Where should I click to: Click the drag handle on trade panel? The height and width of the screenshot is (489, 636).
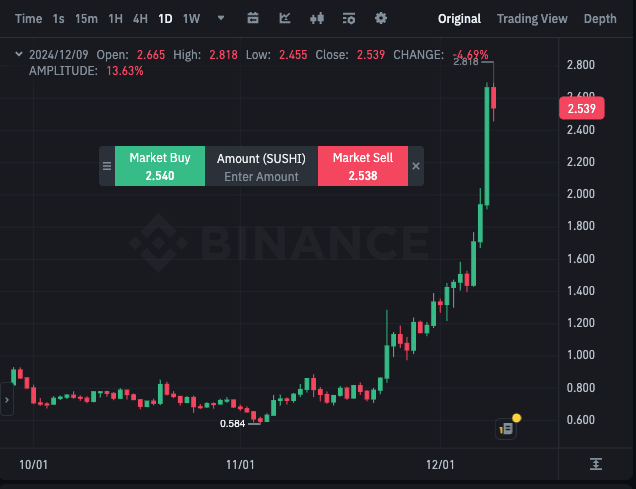[x=107, y=166]
